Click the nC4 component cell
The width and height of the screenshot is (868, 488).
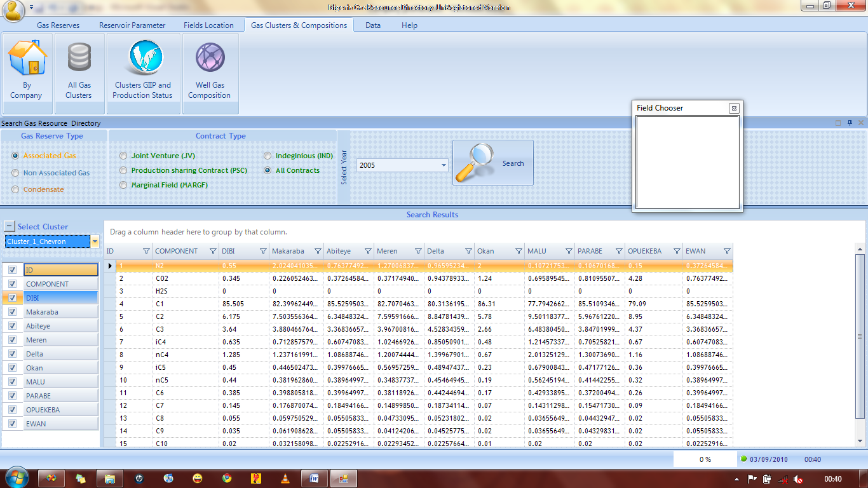[x=186, y=355]
